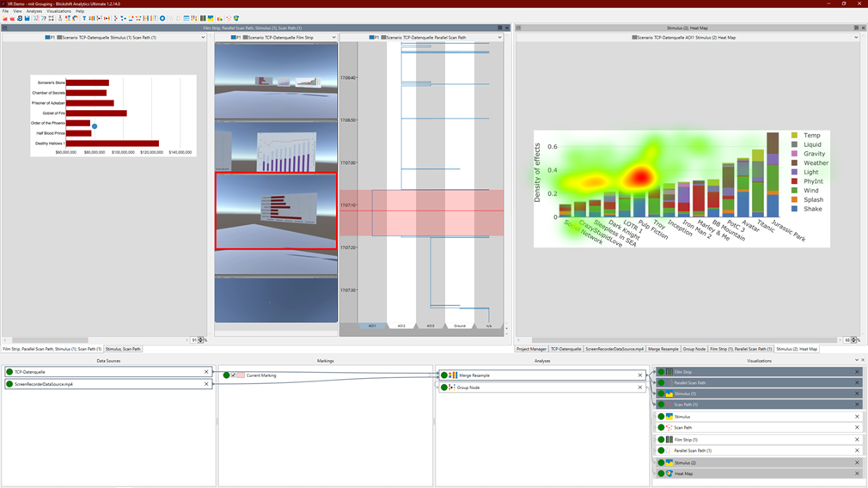
Task: Switch to the Stimulus, Scan Path tab
Action: pyautogui.click(x=123, y=349)
